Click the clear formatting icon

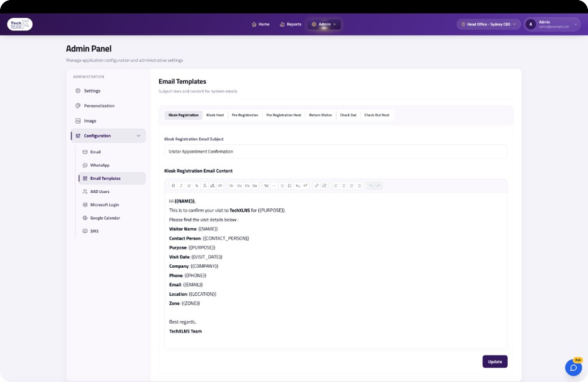205,186
